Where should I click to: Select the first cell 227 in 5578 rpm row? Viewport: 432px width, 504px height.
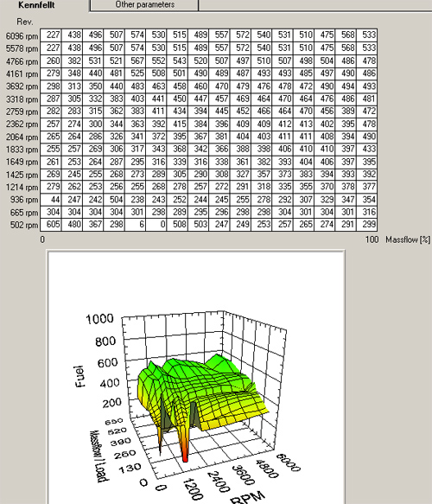(51, 48)
